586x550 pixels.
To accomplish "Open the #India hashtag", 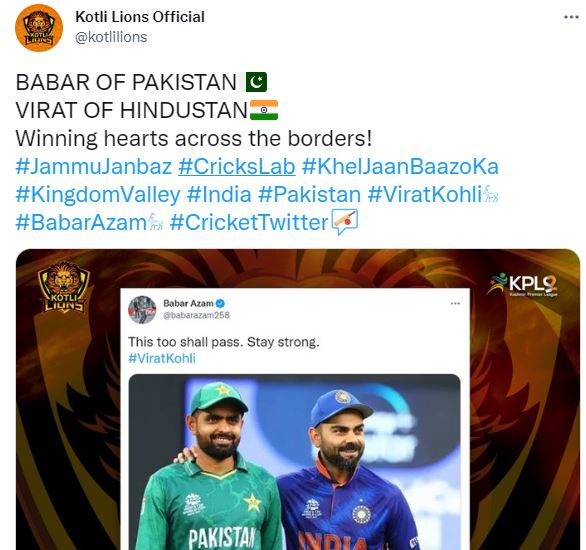I will point(219,194).
